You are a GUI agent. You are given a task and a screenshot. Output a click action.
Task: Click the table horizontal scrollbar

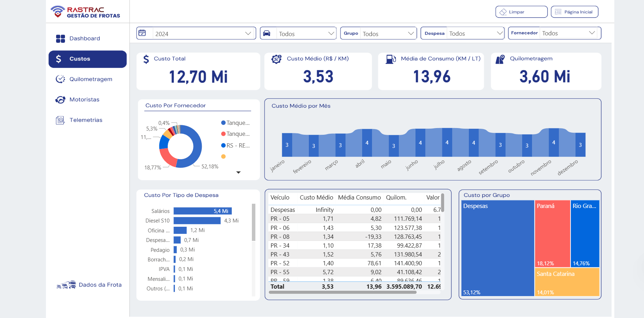pyautogui.click(x=343, y=292)
